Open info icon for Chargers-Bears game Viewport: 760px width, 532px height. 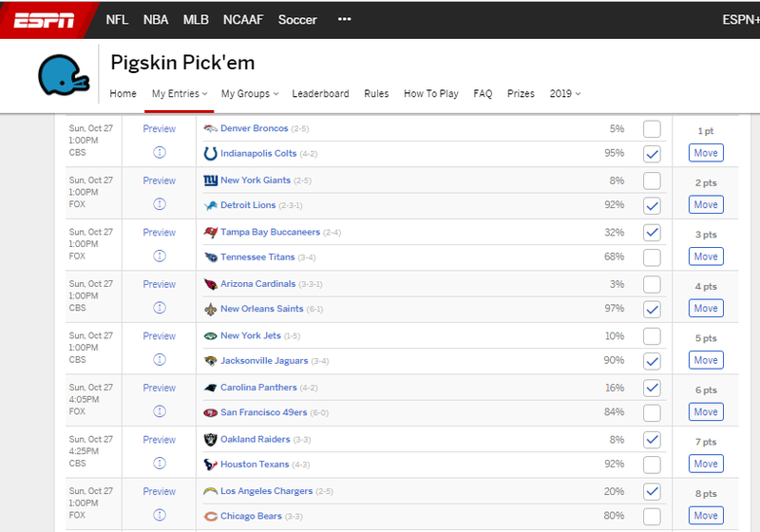[x=160, y=515]
